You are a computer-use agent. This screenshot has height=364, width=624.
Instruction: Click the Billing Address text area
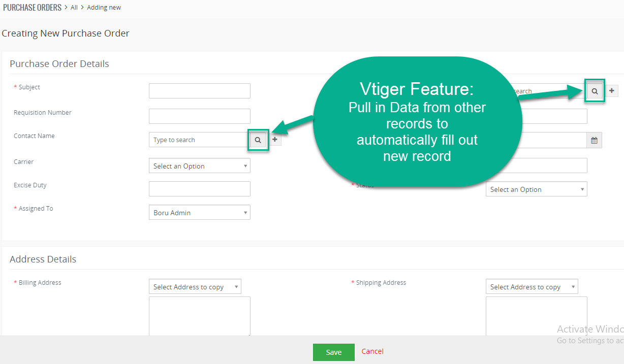click(x=200, y=316)
